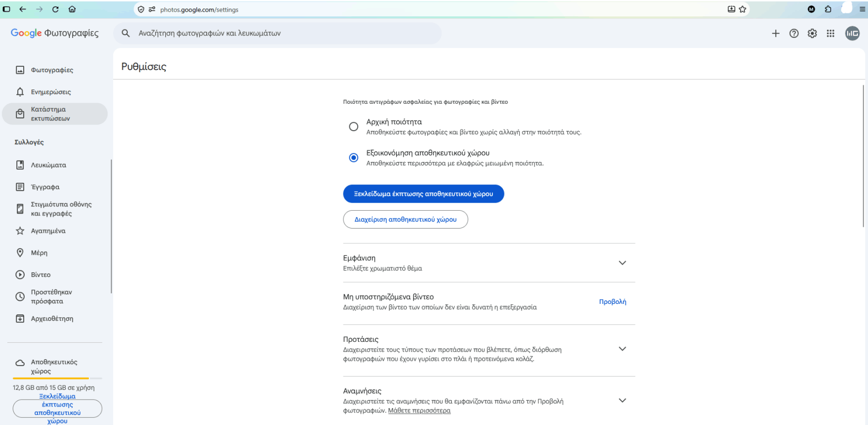
Task: Click the page vertical scrollbar
Action: [863, 156]
